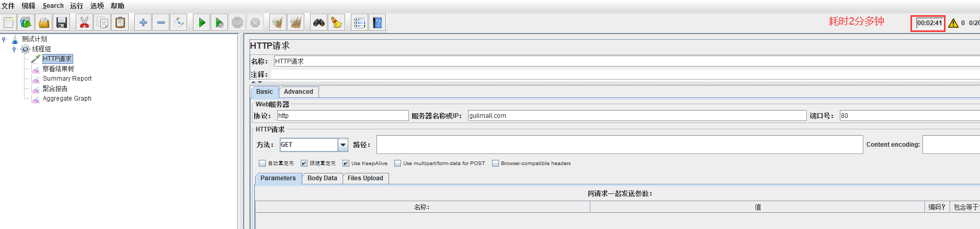The height and width of the screenshot is (229, 980).
Task: Open the 选项 menu
Action: tap(97, 6)
